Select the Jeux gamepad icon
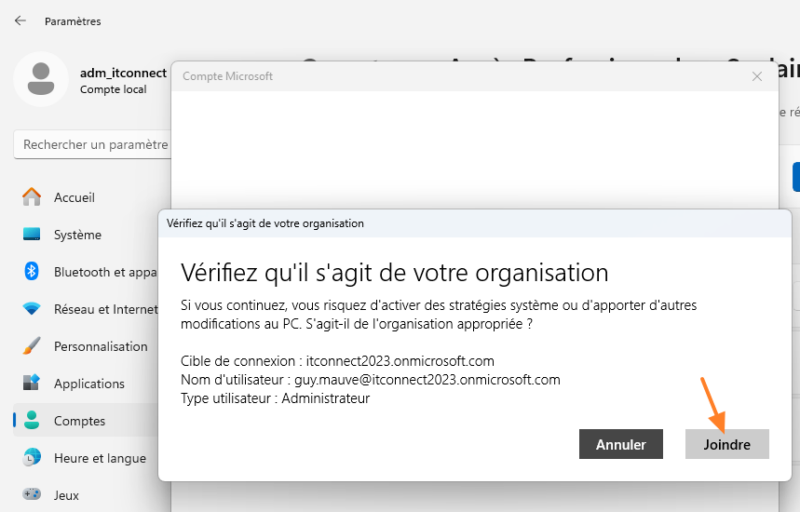This screenshot has width=800, height=512. pyautogui.click(x=32, y=495)
